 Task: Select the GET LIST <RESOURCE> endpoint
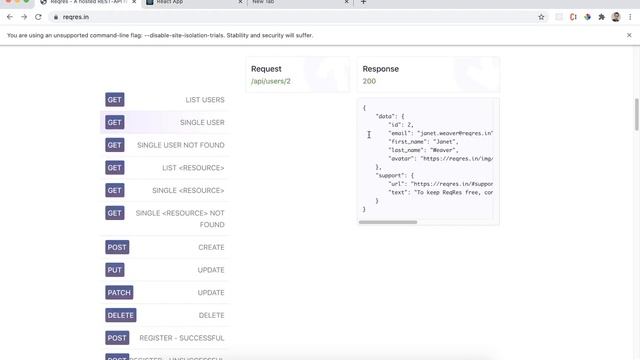point(165,168)
